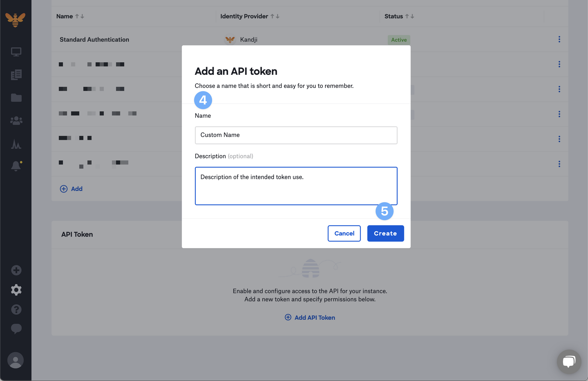Click the Kandji bee logo
The image size is (588, 381).
[x=15, y=20]
